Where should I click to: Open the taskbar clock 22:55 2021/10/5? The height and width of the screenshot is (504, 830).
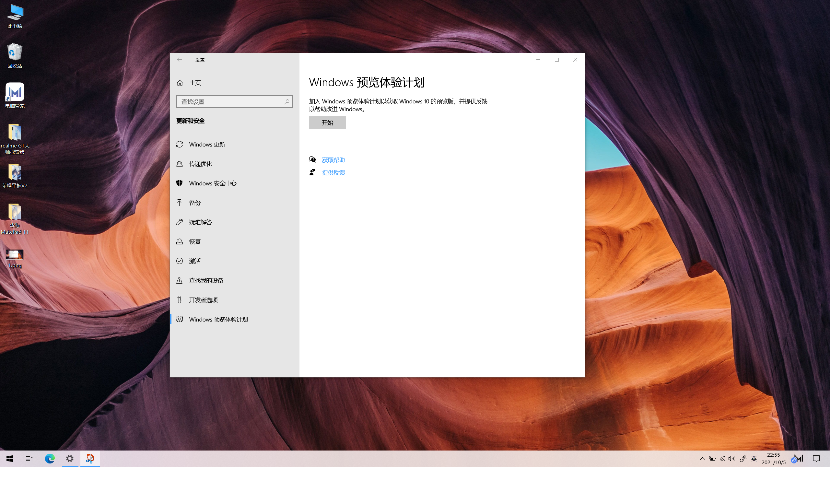pyautogui.click(x=773, y=459)
